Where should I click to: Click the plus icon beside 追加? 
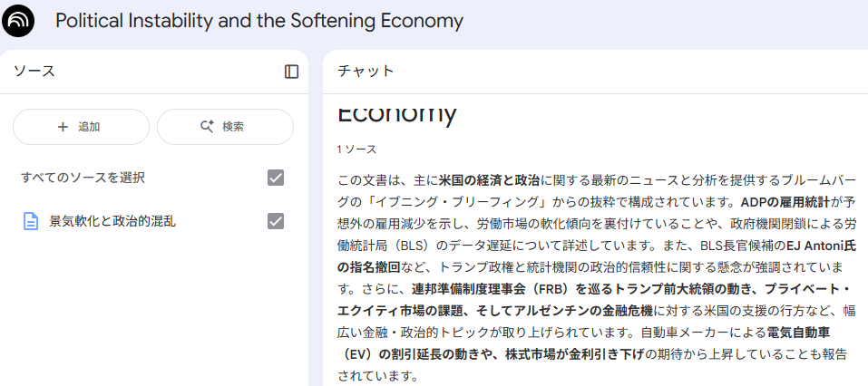[x=63, y=127]
